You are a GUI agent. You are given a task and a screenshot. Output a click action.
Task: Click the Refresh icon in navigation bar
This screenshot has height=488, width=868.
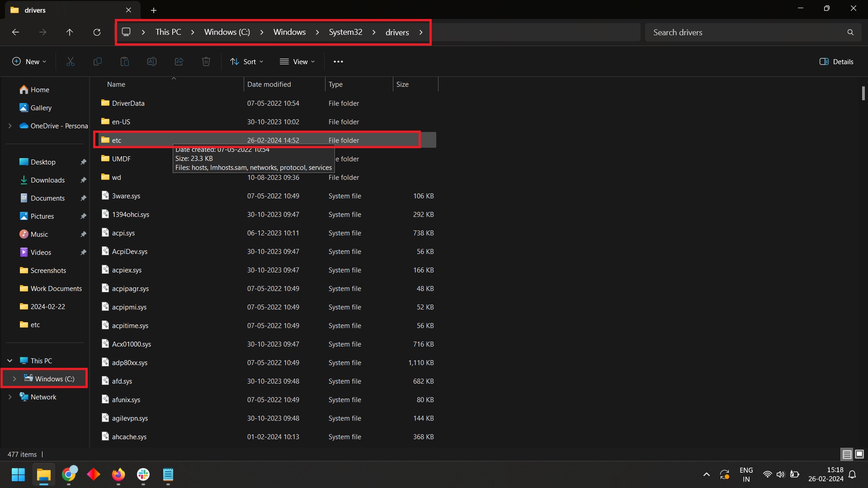point(97,32)
